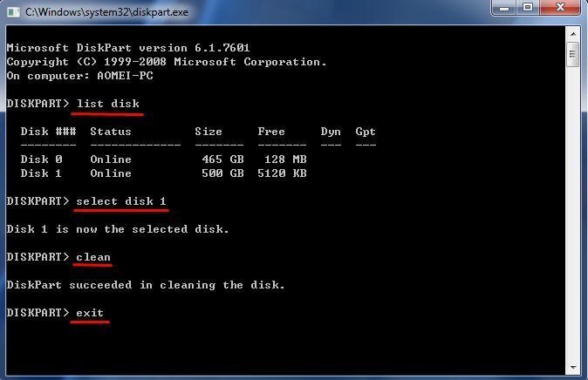Minimize the diskpart.exe window

[x=504, y=9]
